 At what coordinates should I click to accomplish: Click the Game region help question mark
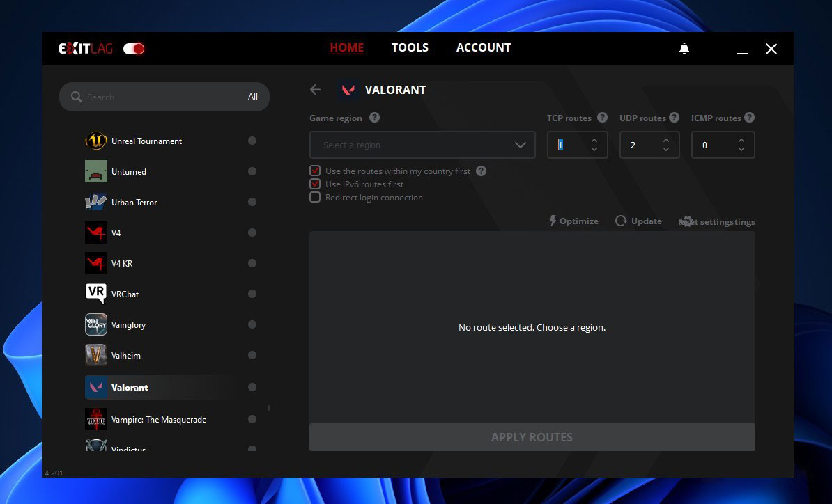[374, 118]
